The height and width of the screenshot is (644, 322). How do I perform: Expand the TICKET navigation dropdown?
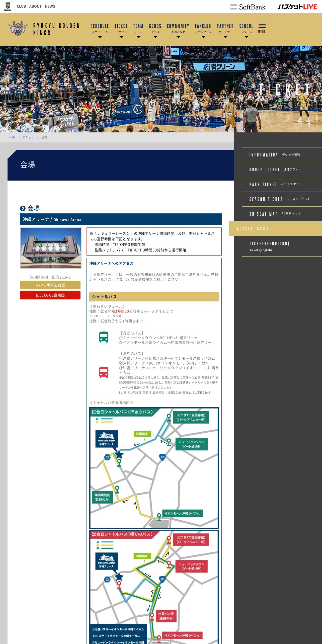121,37
